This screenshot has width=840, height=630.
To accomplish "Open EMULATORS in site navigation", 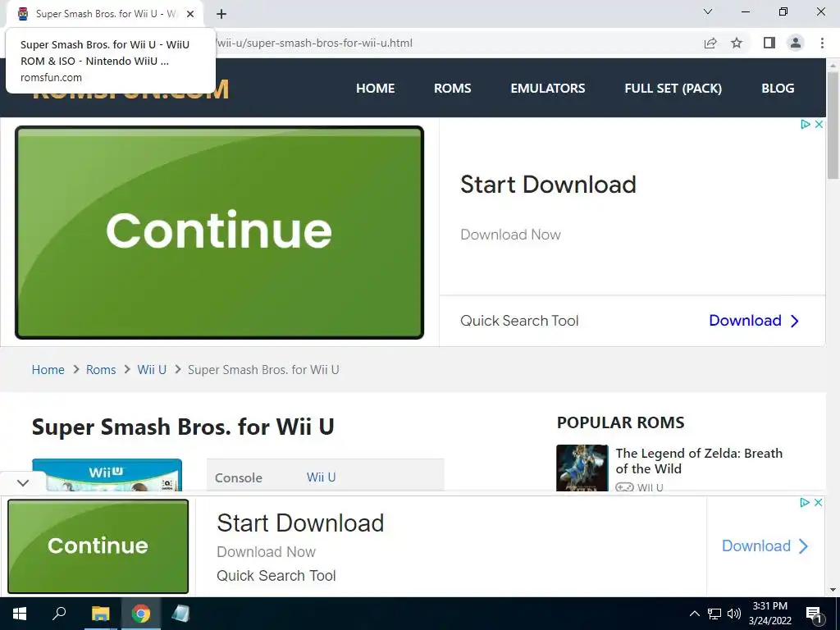I will coord(547,89).
